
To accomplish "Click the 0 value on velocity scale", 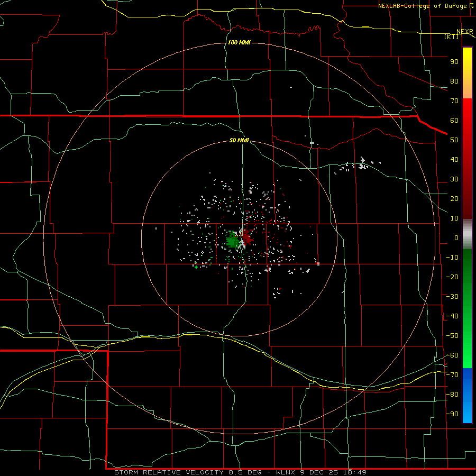I will point(456,237).
